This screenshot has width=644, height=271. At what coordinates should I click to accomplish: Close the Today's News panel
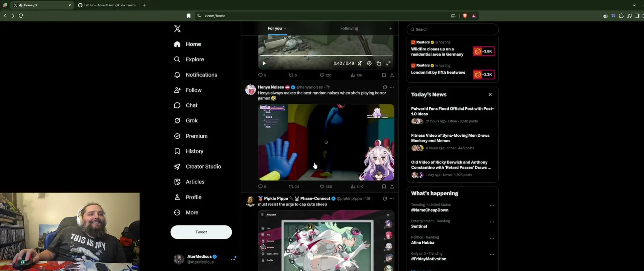click(490, 94)
